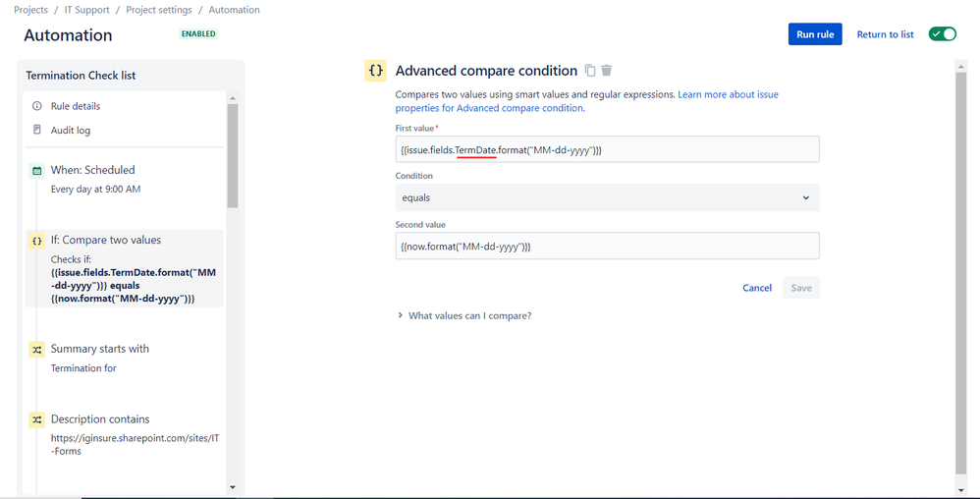Open the Condition equals dropdown

pos(607,197)
